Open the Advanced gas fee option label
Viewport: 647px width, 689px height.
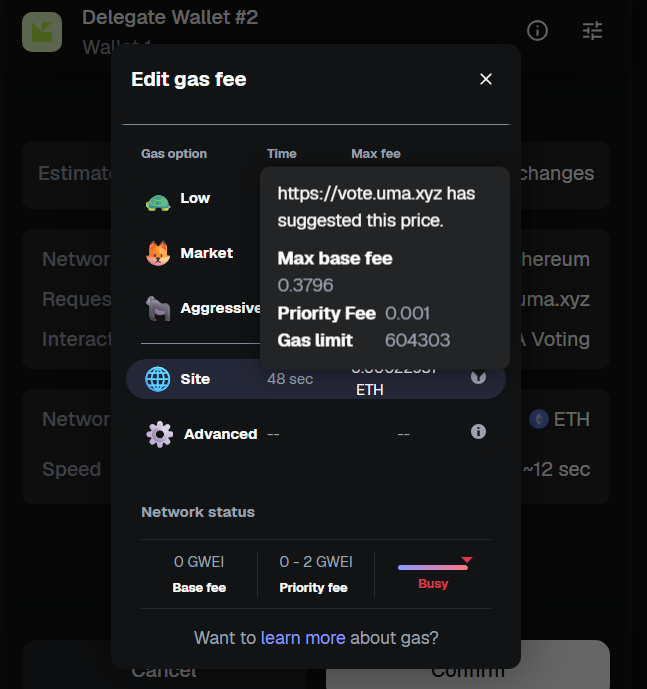pos(220,434)
